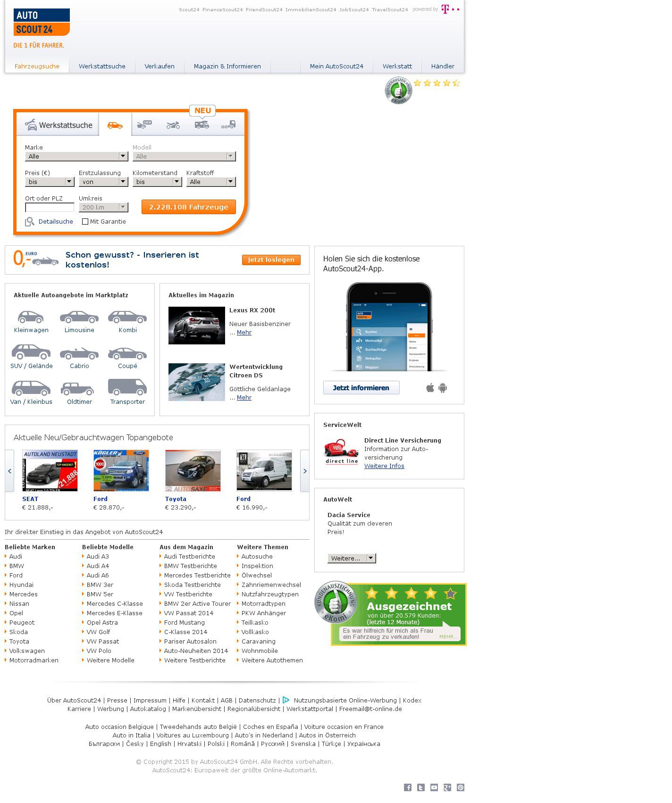This screenshot has height=803, width=672.
Task: Open the Händler navigation tab
Action: [443, 66]
